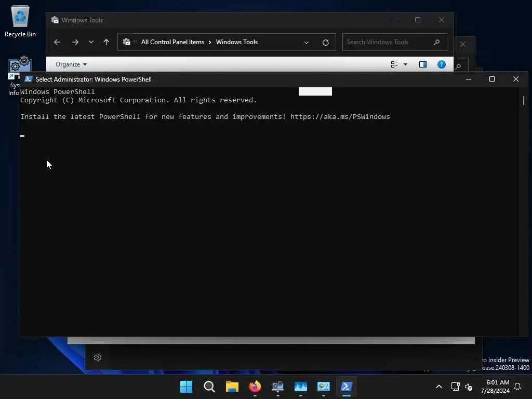Show hidden system tray icons

438,387
